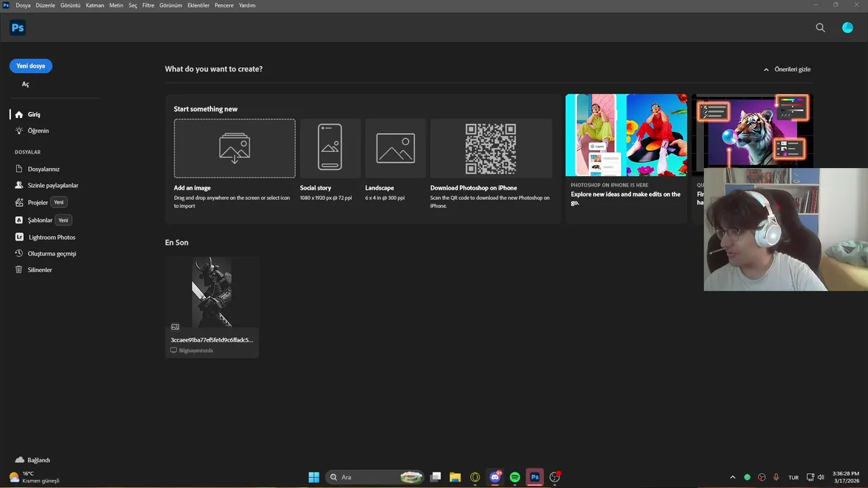Open the Photoshop on iPhone promo card
Image resolution: width=868 pixels, height=488 pixels.
pos(626,158)
